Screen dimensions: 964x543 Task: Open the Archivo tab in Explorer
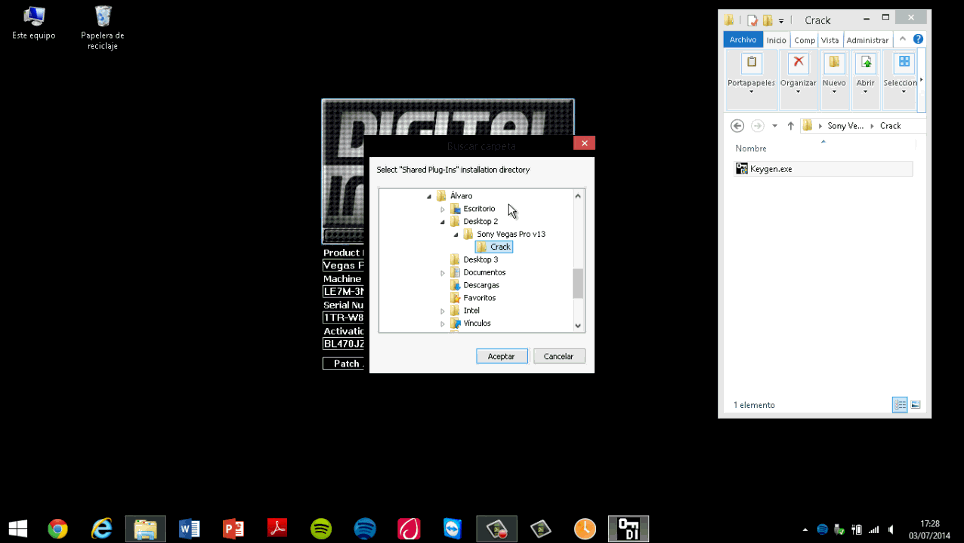pyautogui.click(x=743, y=40)
